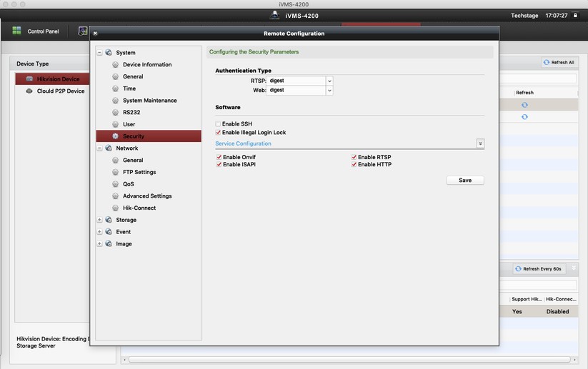The height and width of the screenshot is (369, 588).
Task: Click gear icon next to Security
Action: [116, 136]
